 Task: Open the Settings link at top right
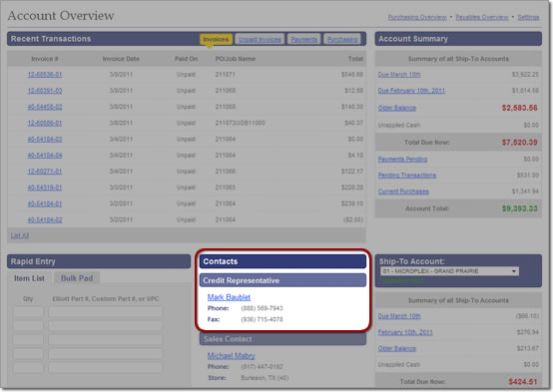[528, 17]
